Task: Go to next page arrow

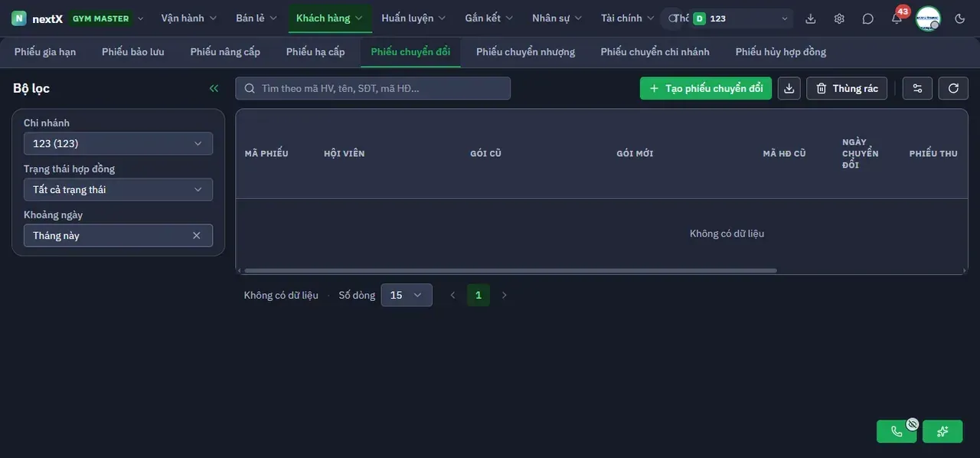Action: (x=504, y=295)
